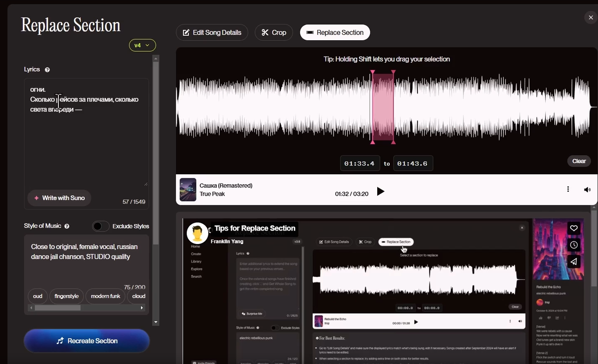
Task: Click the style tags horizontal scrollbar
Action: (57, 308)
